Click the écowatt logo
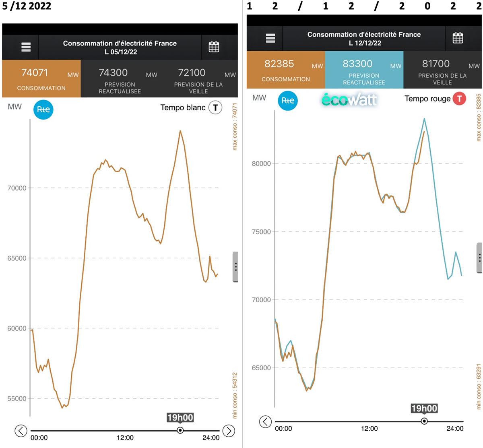The image size is (483, 448). [349, 100]
